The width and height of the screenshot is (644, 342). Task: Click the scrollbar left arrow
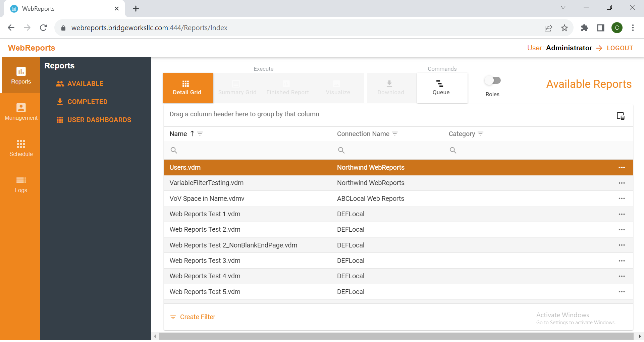pyautogui.click(x=155, y=336)
